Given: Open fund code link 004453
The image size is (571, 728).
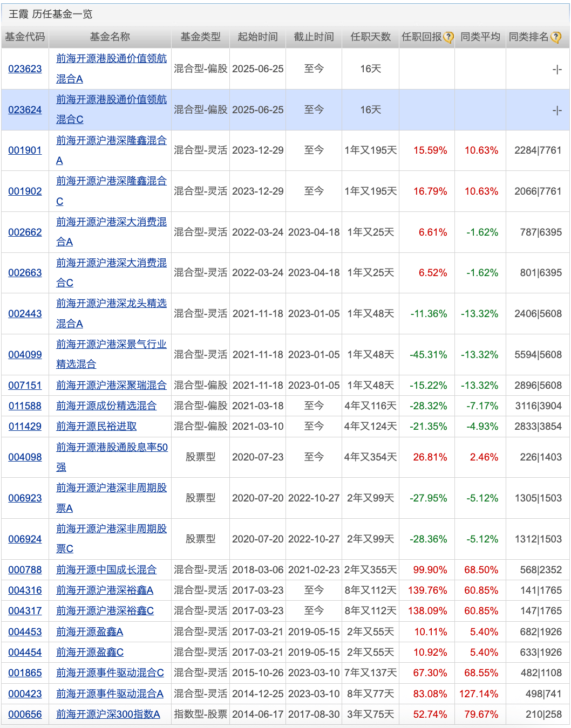Looking at the screenshot, I should click(x=25, y=631).
